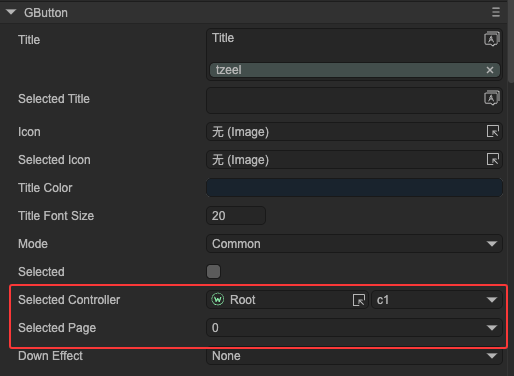This screenshot has width=514, height=376.
Task: Click the Title field translation icon
Action: 492,39
